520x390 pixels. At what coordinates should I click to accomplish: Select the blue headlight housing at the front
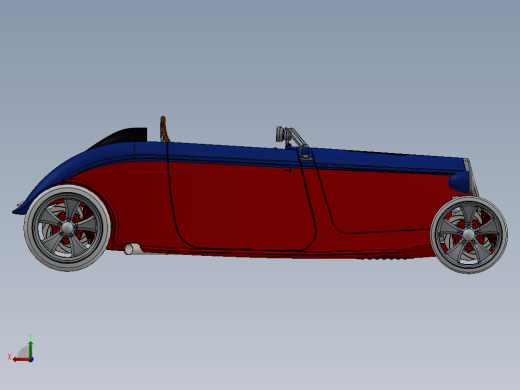(459, 182)
